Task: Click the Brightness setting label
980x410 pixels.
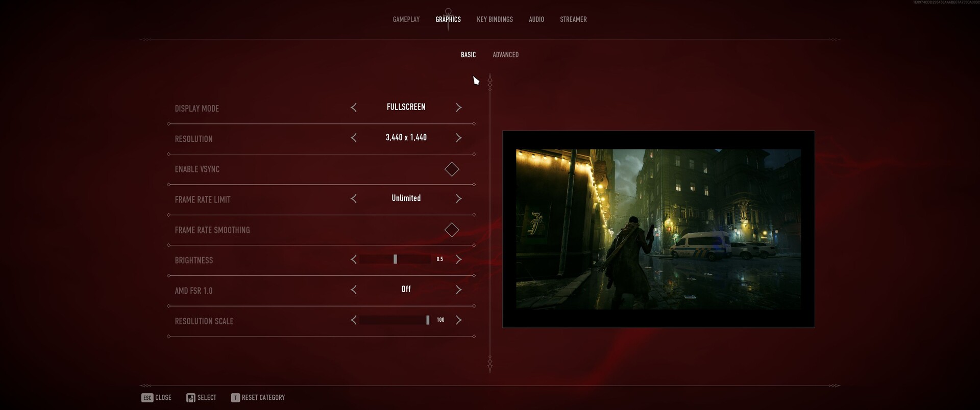Action: [194, 260]
